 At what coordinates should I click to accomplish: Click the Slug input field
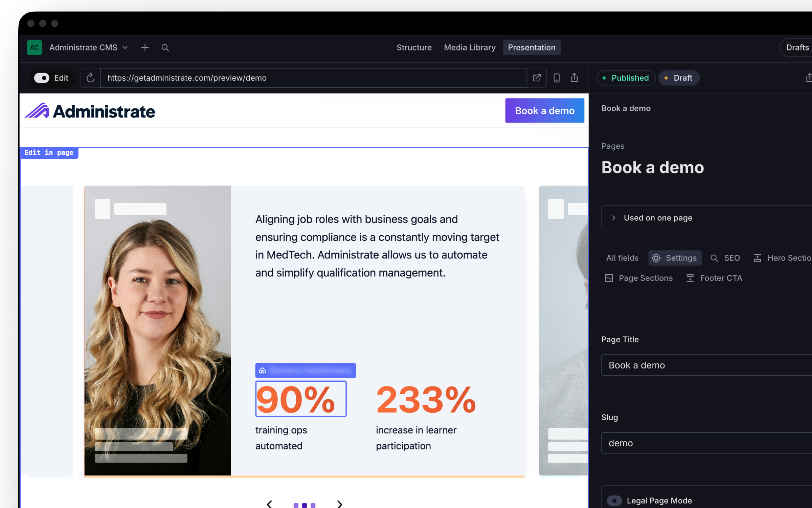[x=706, y=443]
